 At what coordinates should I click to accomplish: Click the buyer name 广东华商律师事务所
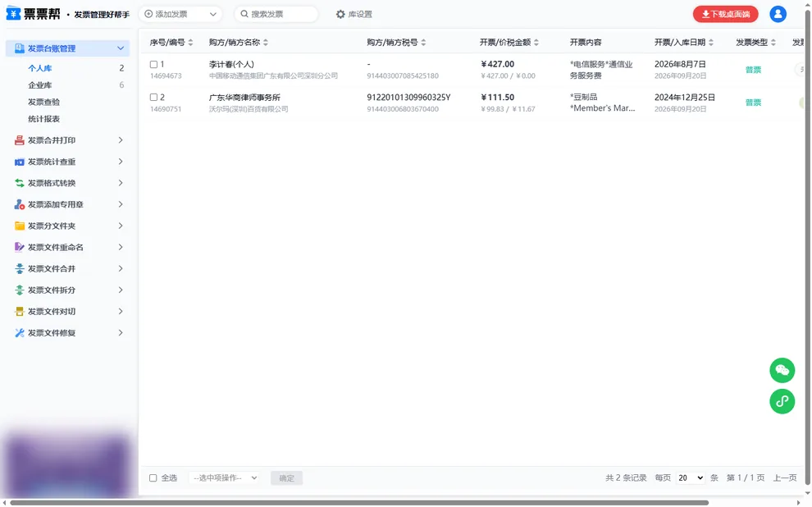coord(244,98)
